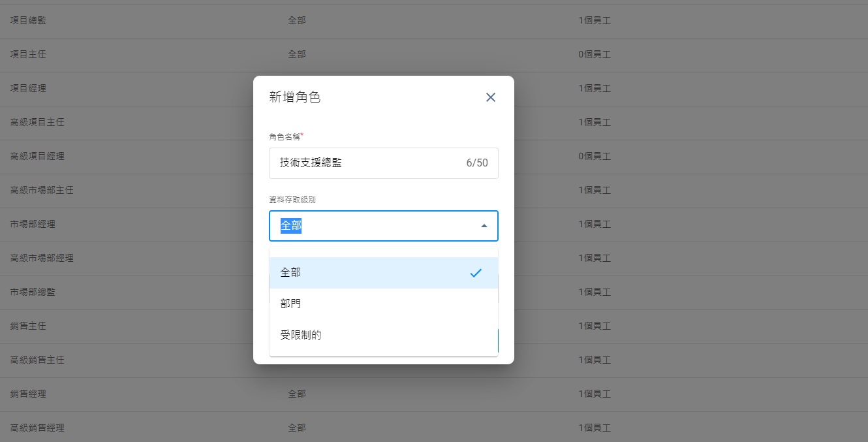868x442 pixels.
Task: Choose 受限制的 from the data access list
Action: click(x=301, y=335)
